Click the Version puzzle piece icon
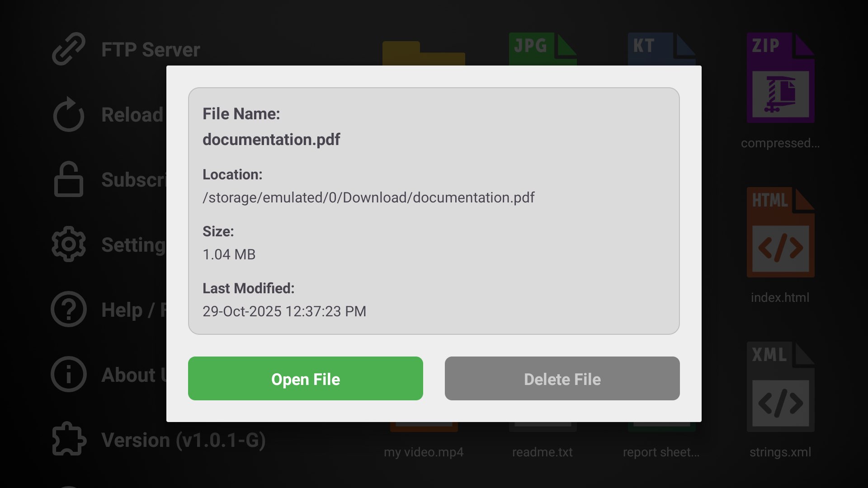868x488 pixels. point(68,439)
